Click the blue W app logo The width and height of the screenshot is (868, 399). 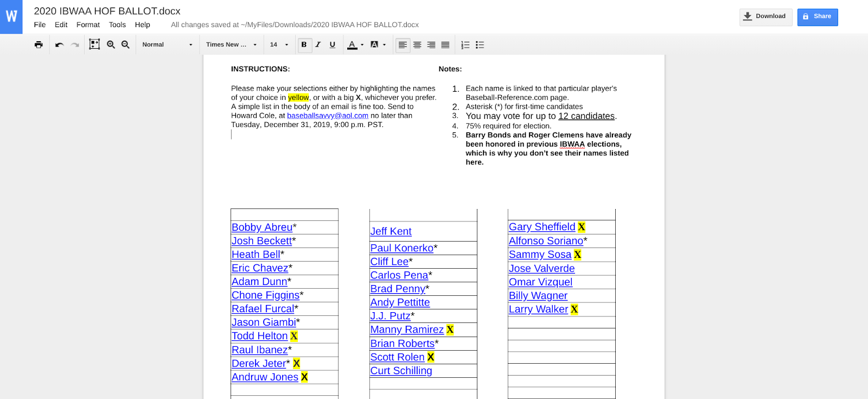tap(11, 16)
